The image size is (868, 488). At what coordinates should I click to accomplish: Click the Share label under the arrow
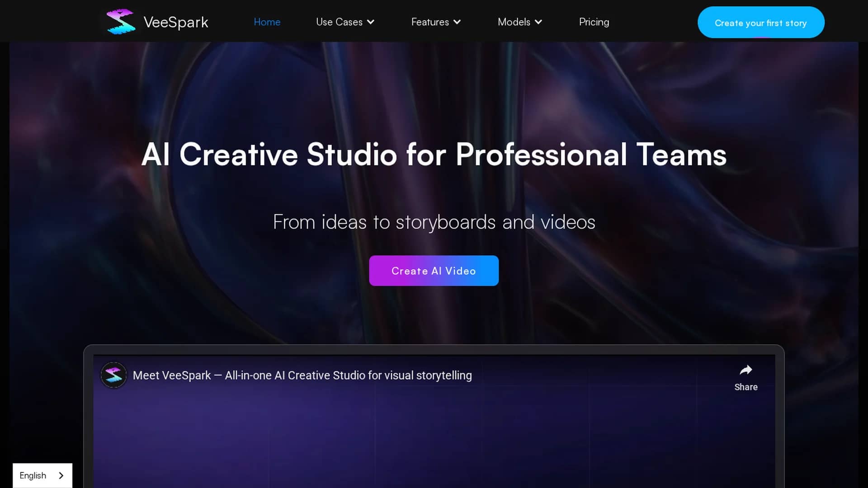pyautogui.click(x=746, y=387)
